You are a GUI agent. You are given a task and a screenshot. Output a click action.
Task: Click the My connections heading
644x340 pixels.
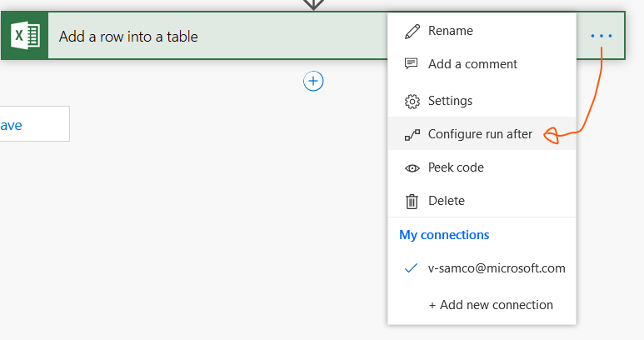pyautogui.click(x=444, y=235)
